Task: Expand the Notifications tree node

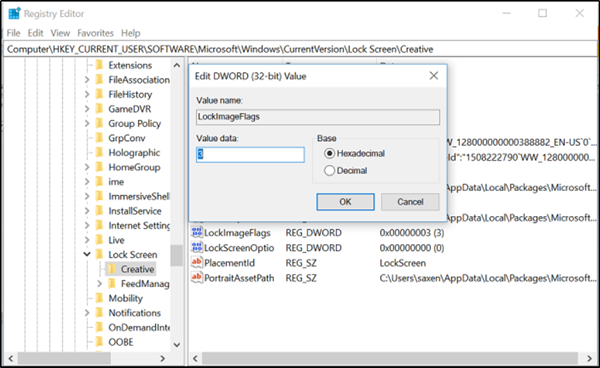Action: [x=87, y=313]
